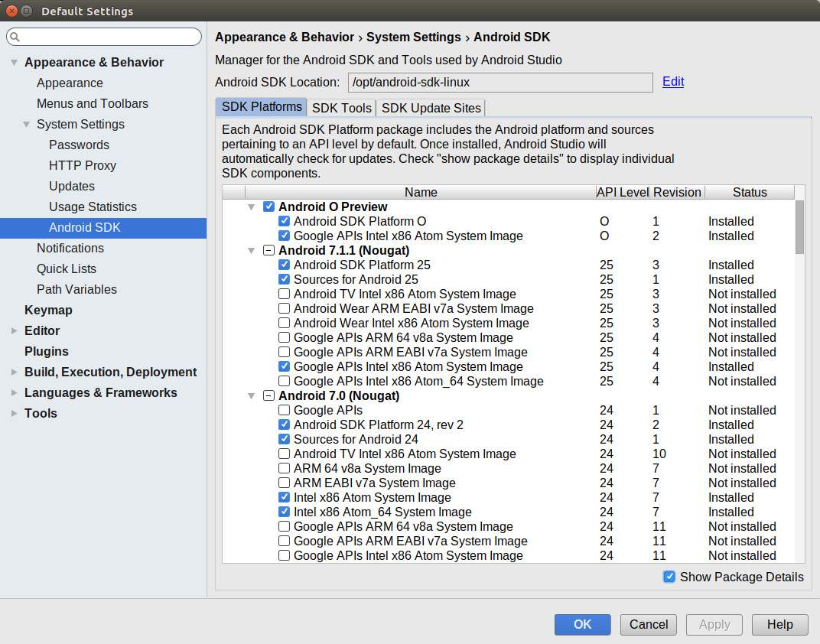Click the search magnifier icon in settings filter
This screenshot has height=644, width=820.
15,37
